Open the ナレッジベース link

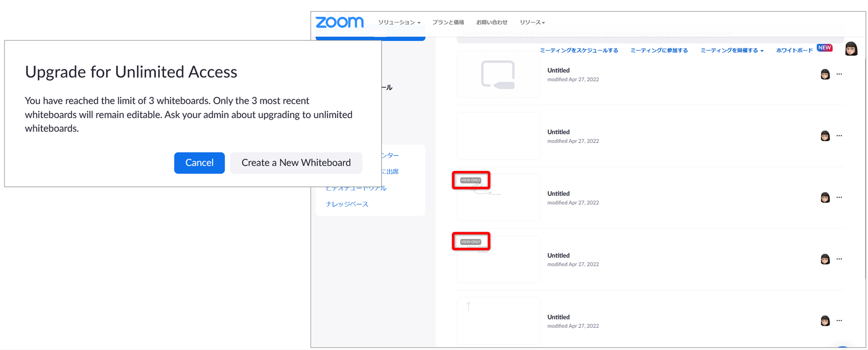[347, 204]
